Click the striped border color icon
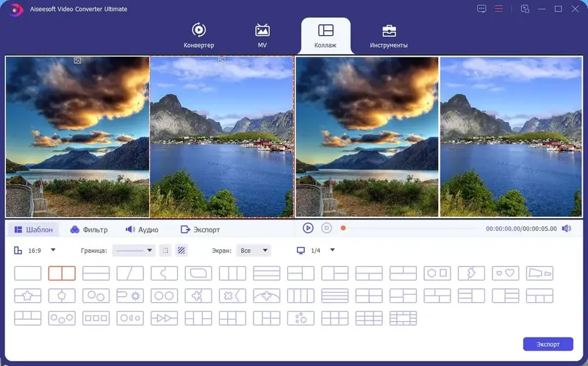 pyautogui.click(x=182, y=250)
